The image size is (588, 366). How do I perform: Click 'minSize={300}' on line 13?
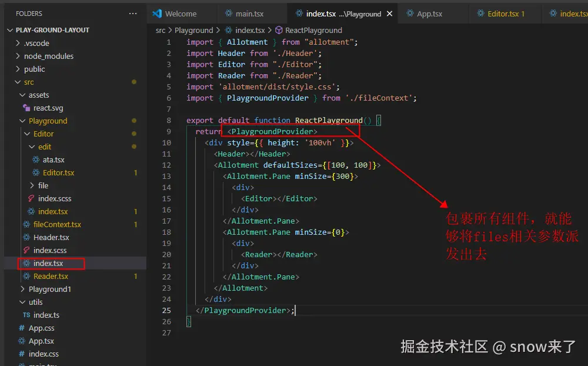(x=324, y=176)
